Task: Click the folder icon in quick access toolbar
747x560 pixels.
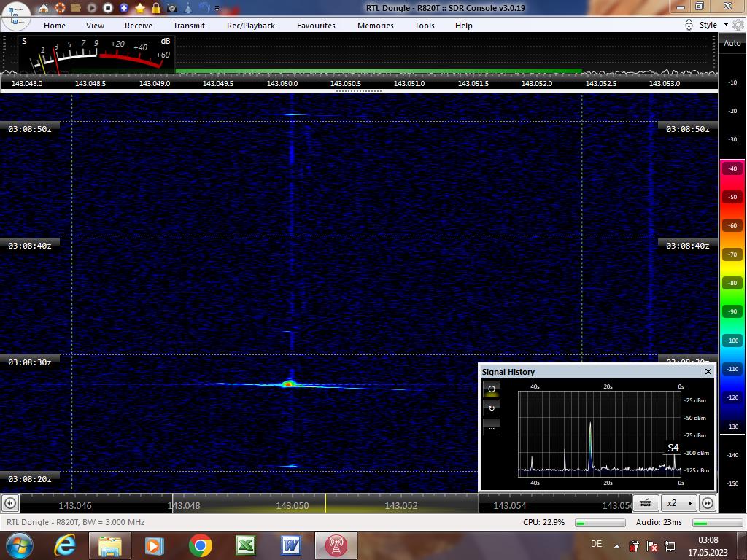Action: [x=76, y=8]
